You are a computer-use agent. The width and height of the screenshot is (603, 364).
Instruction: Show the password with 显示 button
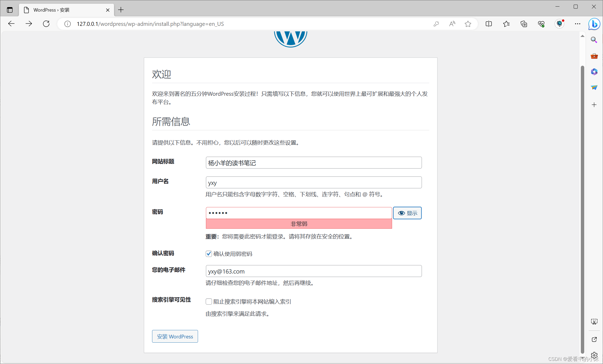407,213
